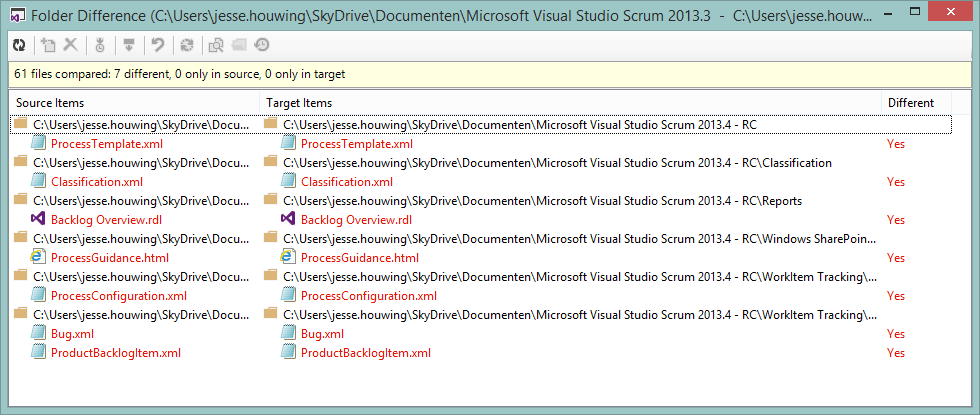Click Yes in ProcessConfiguration.xml row
This screenshot has height=415, width=980.
click(x=896, y=296)
